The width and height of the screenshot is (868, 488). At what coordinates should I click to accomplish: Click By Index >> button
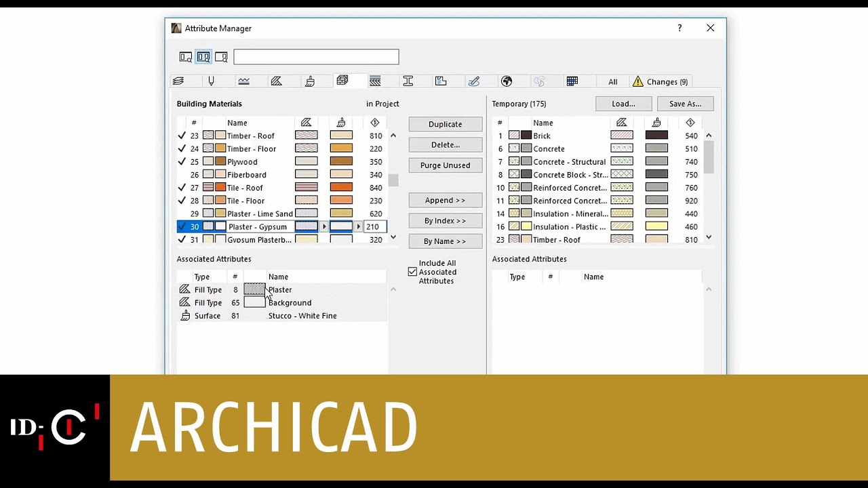click(x=446, y=220)
